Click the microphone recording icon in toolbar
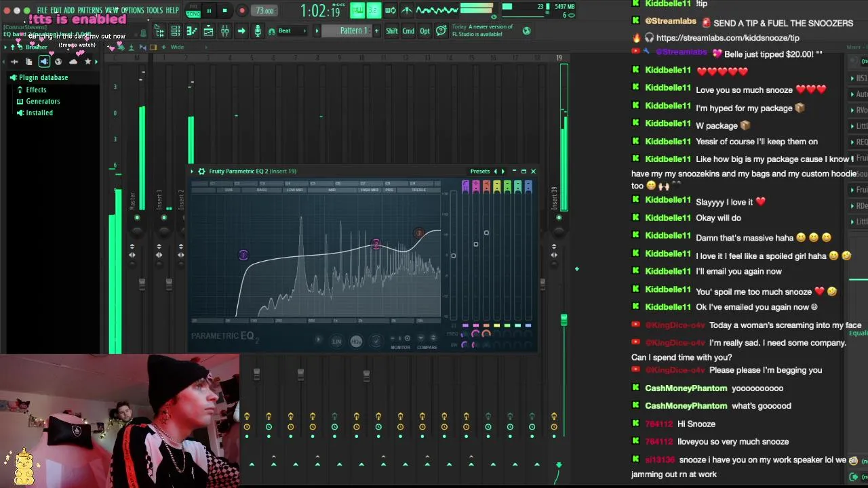The width and height of the screenshot is (868, 488). (258, 31)
